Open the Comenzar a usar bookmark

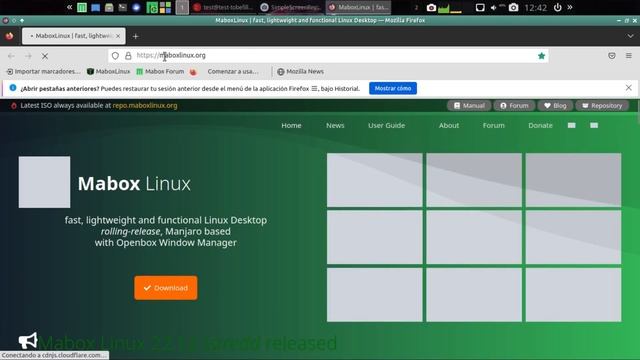click(224, 71)
